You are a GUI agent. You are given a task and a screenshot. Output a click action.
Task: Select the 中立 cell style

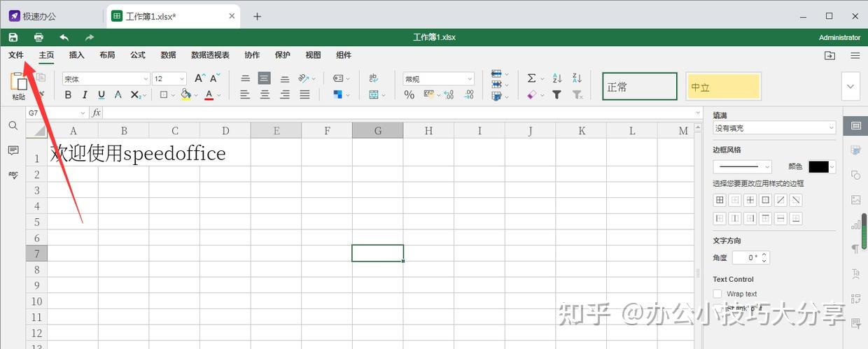(723, 87)
